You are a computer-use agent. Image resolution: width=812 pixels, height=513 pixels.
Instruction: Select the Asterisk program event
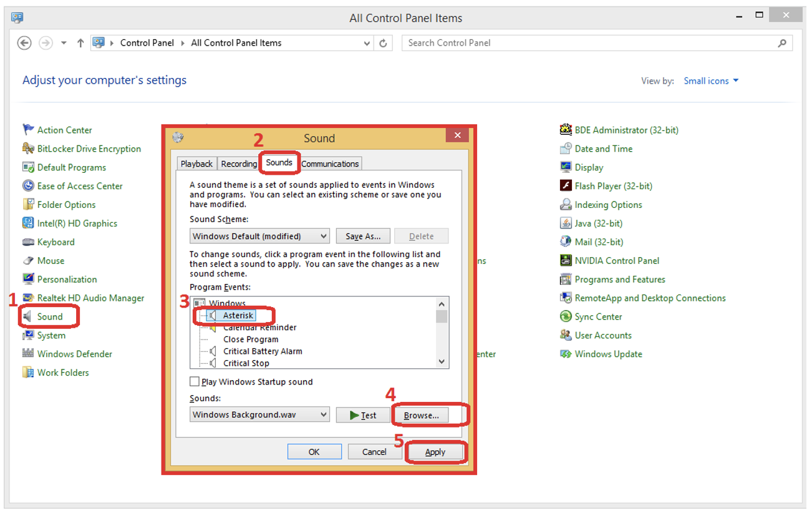coord(238,315)
